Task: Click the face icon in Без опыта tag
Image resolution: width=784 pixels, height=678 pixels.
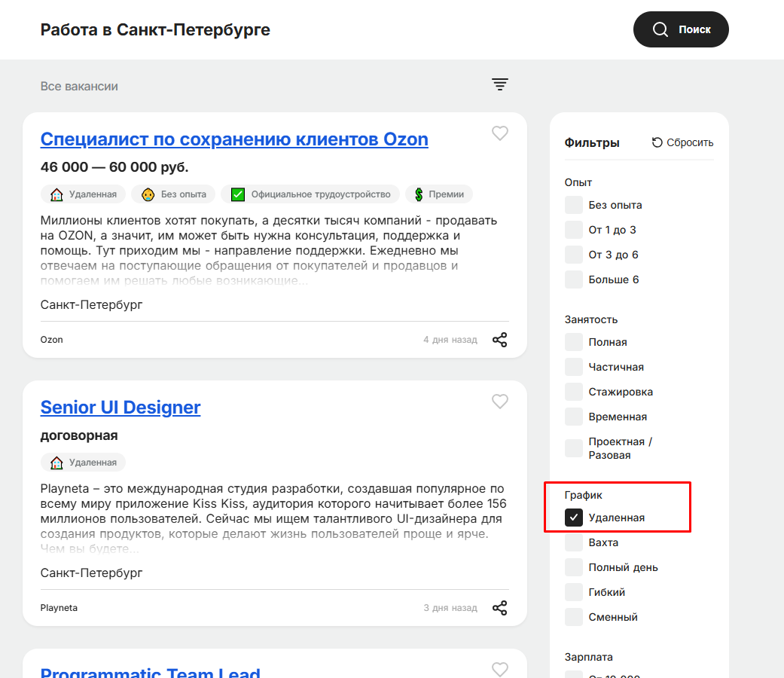Action: pyautogui.click(x=148, y=194)
